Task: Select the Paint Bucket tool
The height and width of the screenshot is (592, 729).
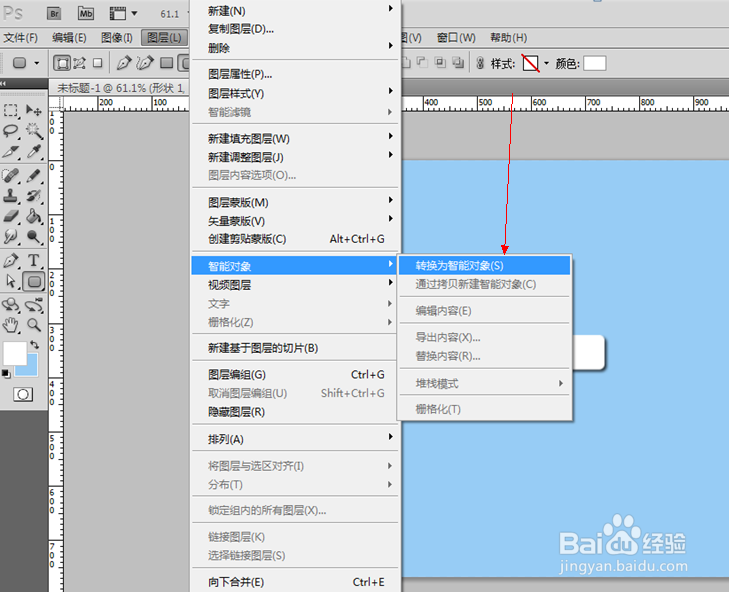Action: pyautogui.click(x=33, y=217)
